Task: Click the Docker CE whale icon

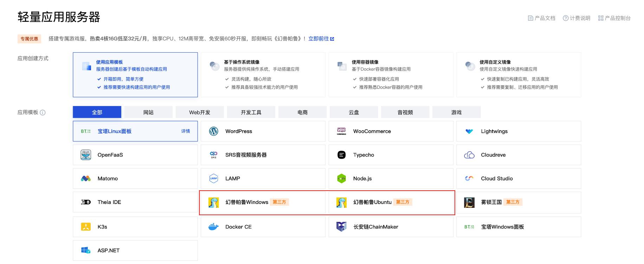Action: 214,227
